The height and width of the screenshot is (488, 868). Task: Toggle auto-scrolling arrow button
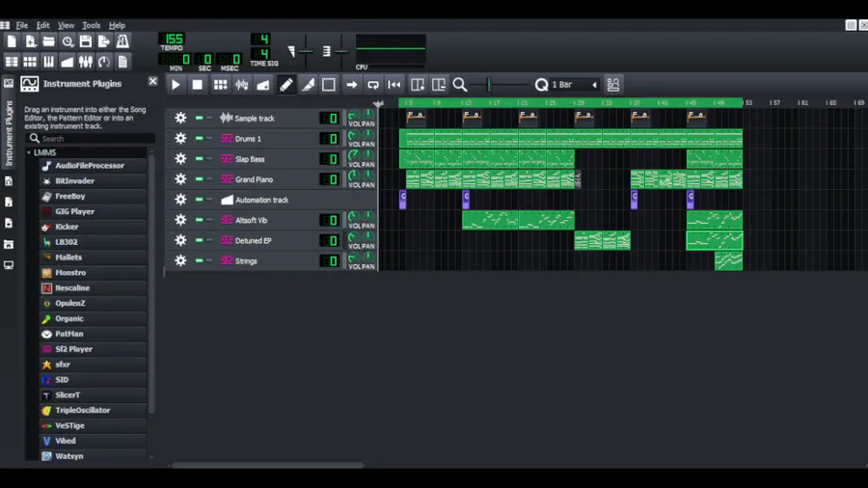(351, 85)
